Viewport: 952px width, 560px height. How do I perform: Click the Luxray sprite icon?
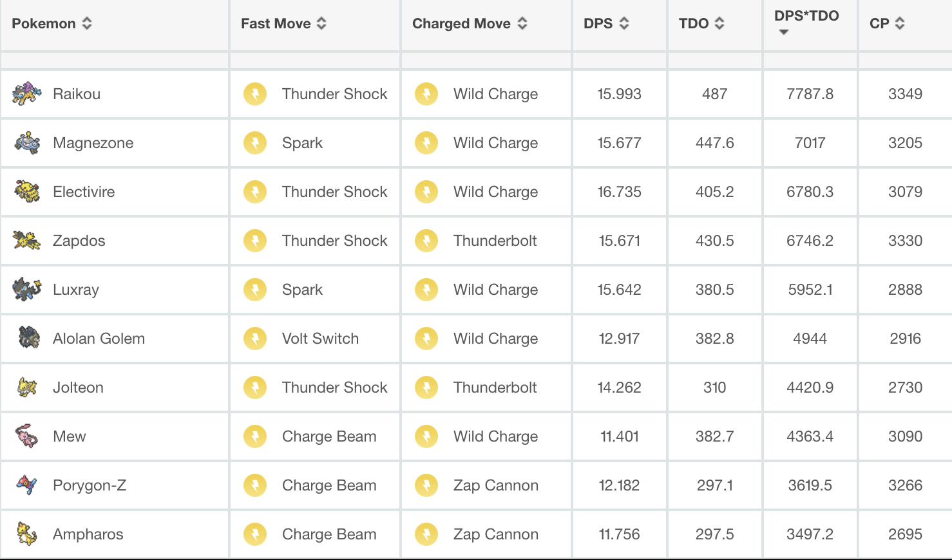[x=27, y=290]
